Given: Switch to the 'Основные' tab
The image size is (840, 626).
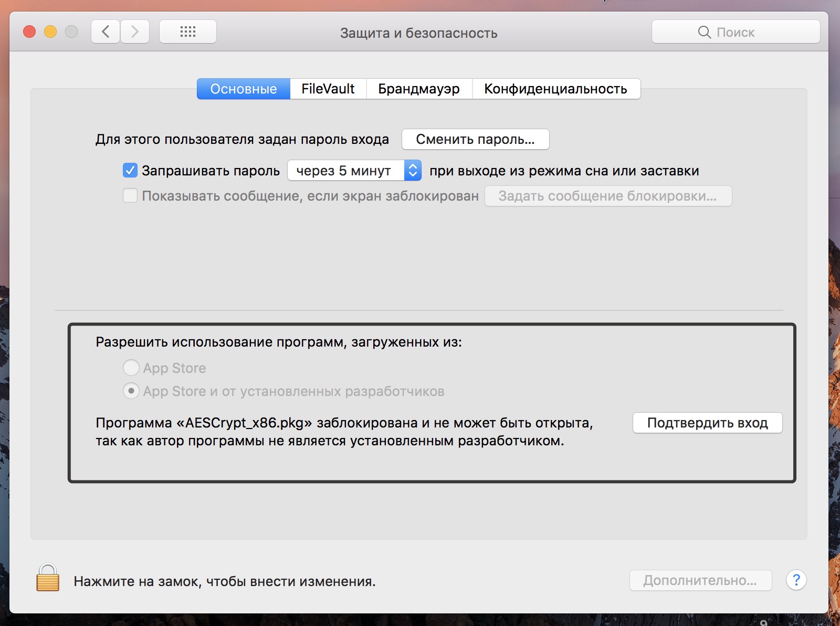Looking at the screenshot, I should point(244,89).
